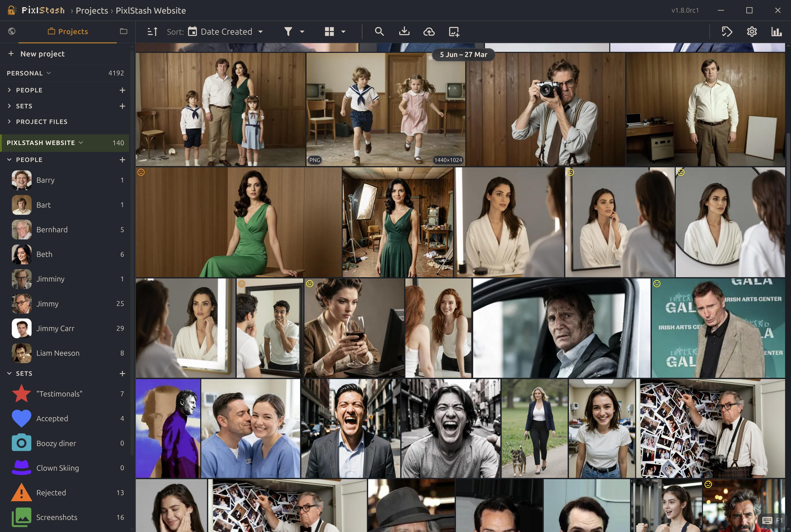This screenshot has width=791, height=532.
Task: Click smiley badge on green dress image
Action: point(141,172)
